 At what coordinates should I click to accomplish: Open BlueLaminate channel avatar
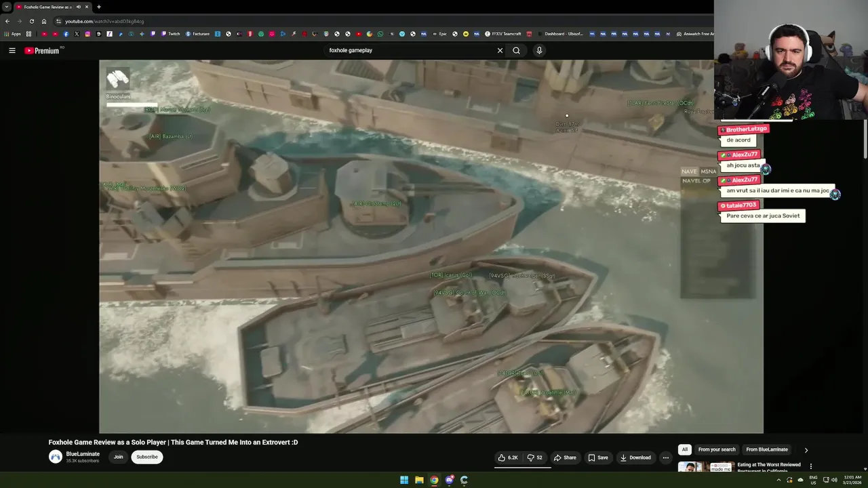click(56, 457)
